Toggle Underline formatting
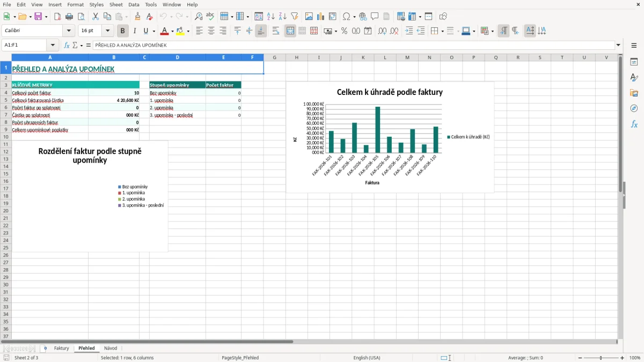The width and height of the screenshot is (644, 362). [146, 31]
